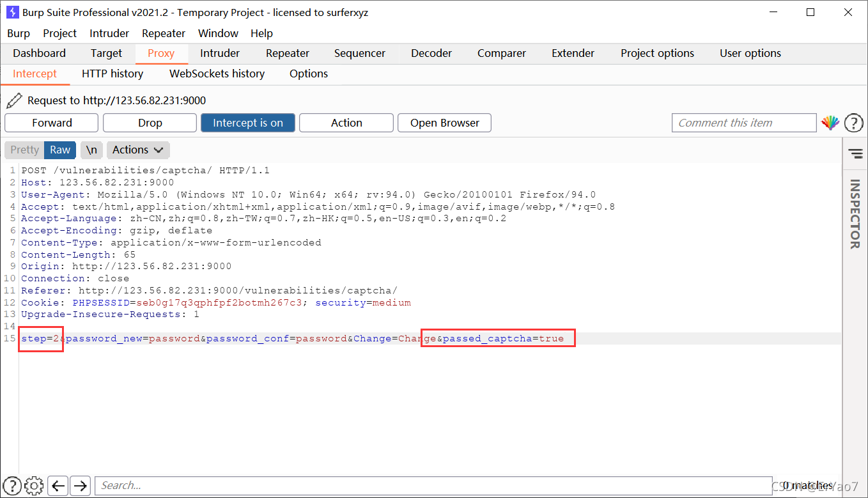Screen dimensions: 868x498
Task: Switch to the Sequencer tab
Action: [360, 53]
